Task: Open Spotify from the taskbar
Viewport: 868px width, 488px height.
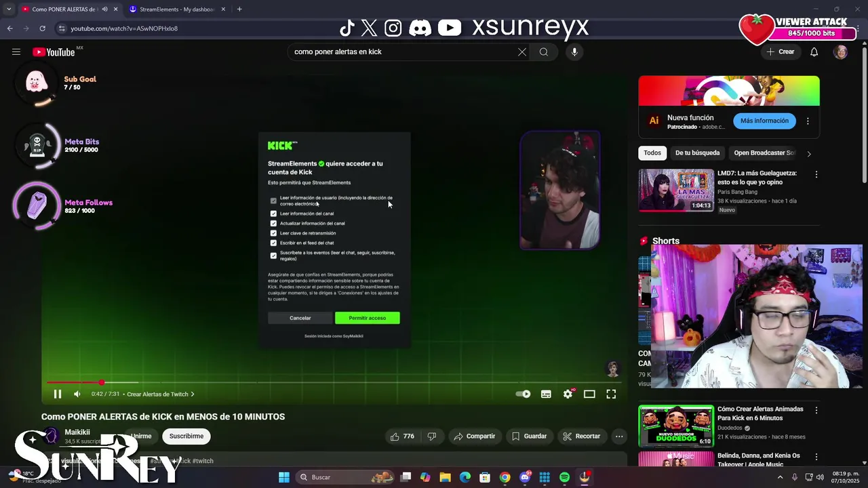Action: (565, 477)
